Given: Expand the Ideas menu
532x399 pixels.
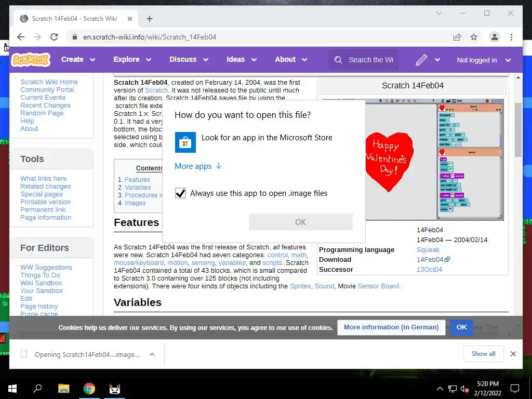Looking at the screenshot, I should pyautogui.click(x=242, y=59).
